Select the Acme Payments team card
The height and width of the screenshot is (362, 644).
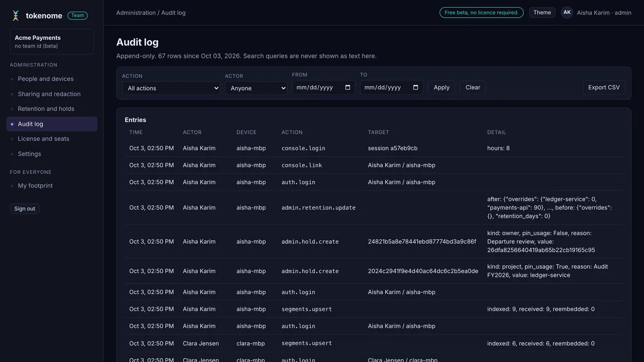click(52, 42)
